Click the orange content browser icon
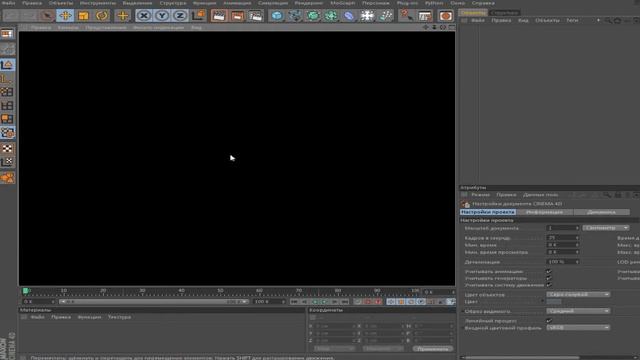This screenshot has height=360, width=640. [446, 16]
